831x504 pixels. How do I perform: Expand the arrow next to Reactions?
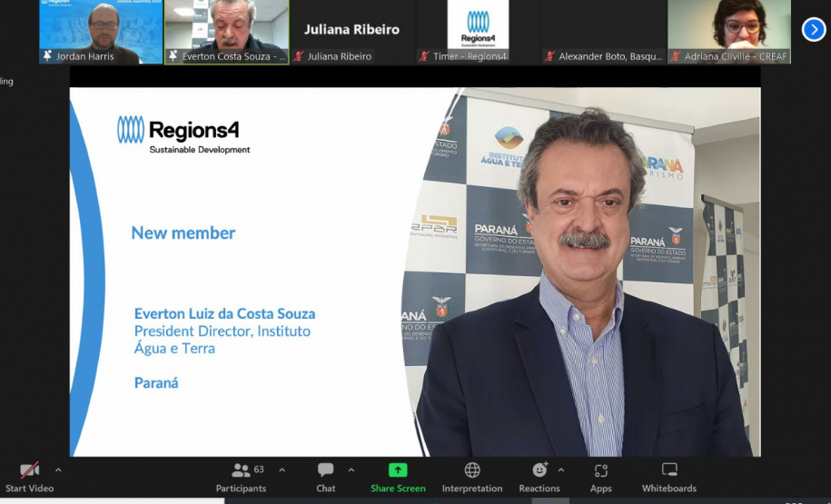(560, 470)
